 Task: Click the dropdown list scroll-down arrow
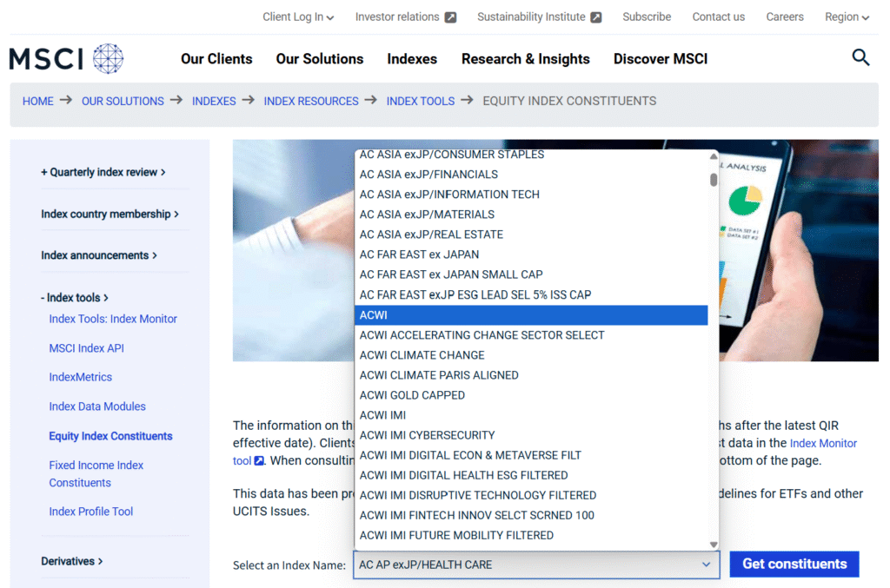click(x=714, y=545)
